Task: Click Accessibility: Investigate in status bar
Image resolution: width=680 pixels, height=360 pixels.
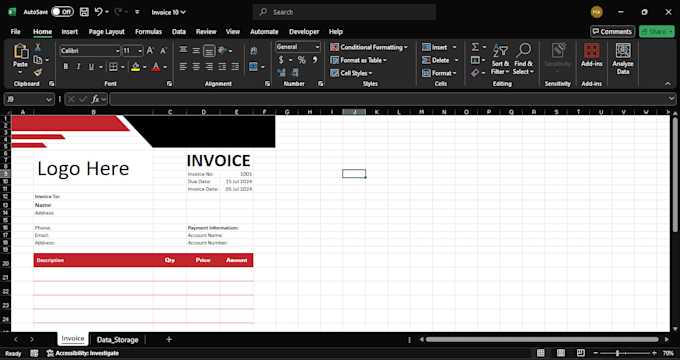Action: click(x=82, y=353)
